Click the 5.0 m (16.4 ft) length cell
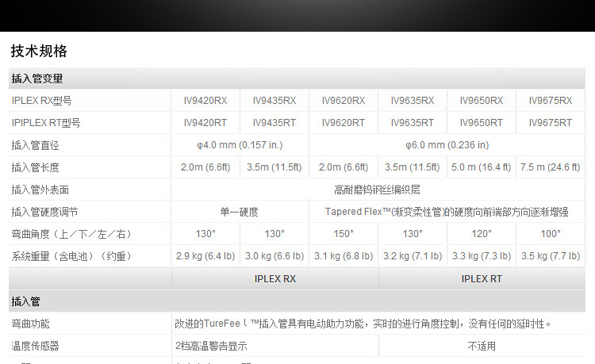 pos(482,167)
